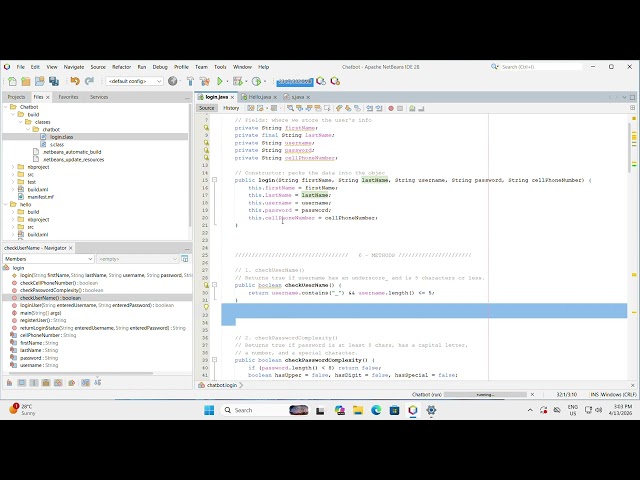This screenshot has width=640, height=480.
Task: Click the Build Project hammer icon
Action: point(190,81)
